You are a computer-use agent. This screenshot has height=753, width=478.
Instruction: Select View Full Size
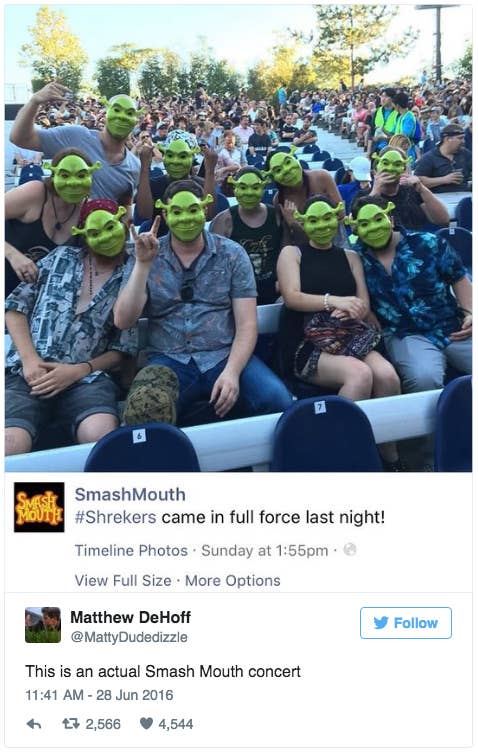click(x=123, y=580)
